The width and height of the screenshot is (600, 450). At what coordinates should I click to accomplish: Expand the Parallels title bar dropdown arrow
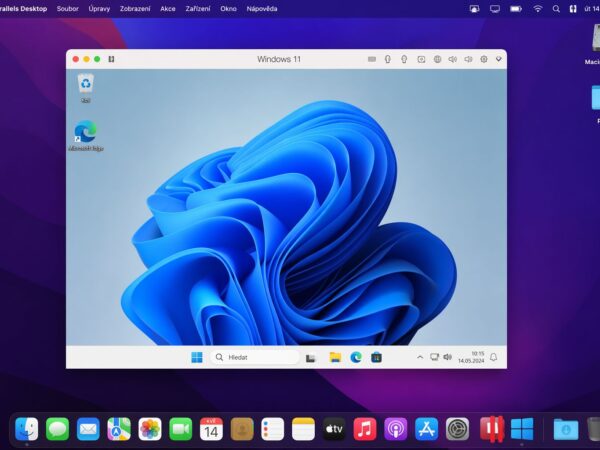(x=498, y=59)
